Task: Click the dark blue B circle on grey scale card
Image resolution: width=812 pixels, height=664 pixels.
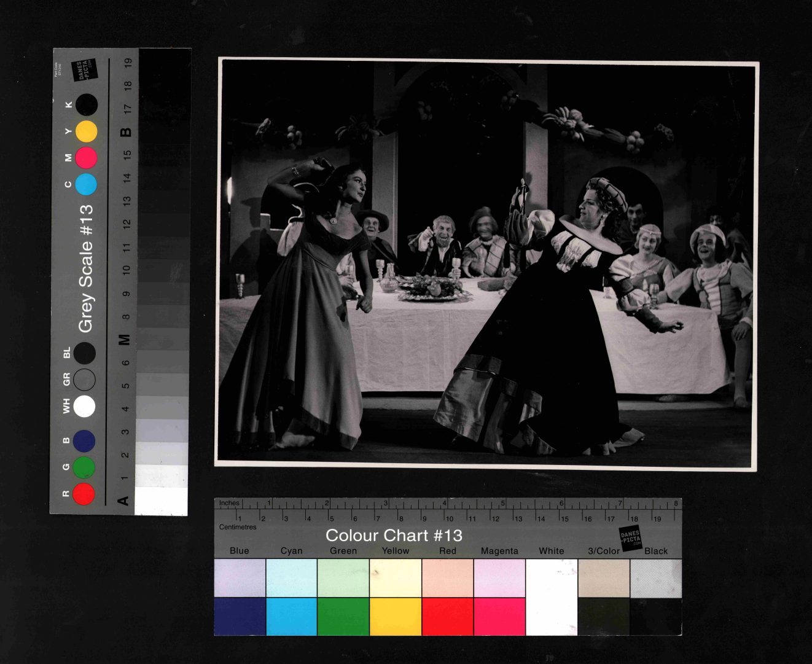Action: click(x=84, y=441)
